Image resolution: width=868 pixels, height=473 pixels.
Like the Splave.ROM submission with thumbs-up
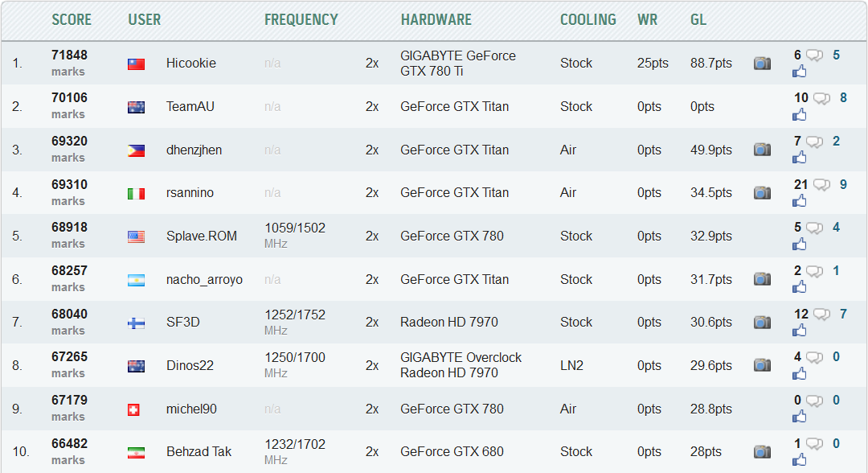click(x=800, y=245)
